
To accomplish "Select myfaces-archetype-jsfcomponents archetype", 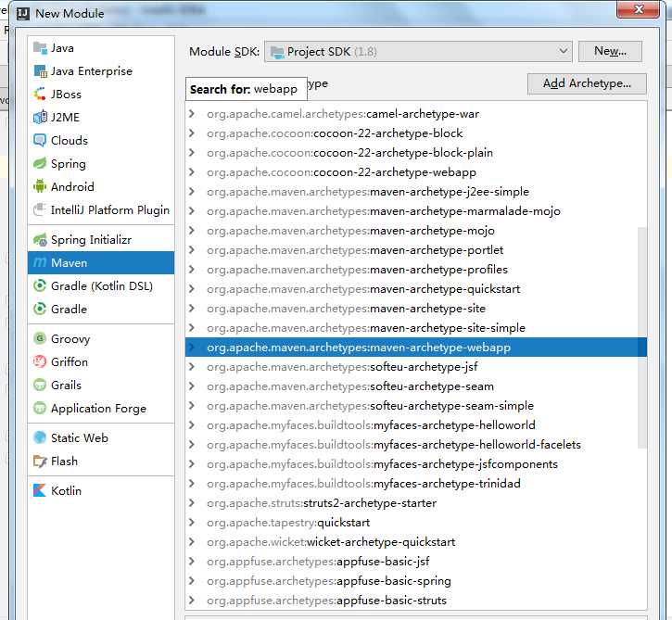I will (x=416, y=464).
